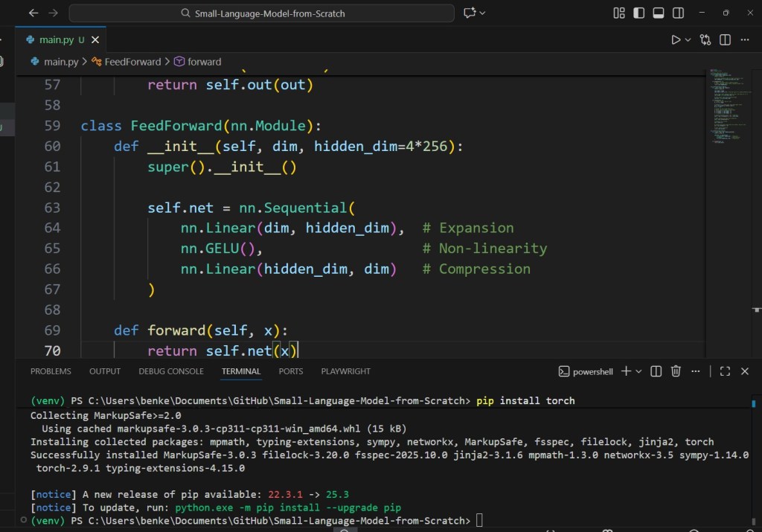The image size is (762, 532).
Task: Split the terminal with the split icon
Action: [x=656, y=371]
